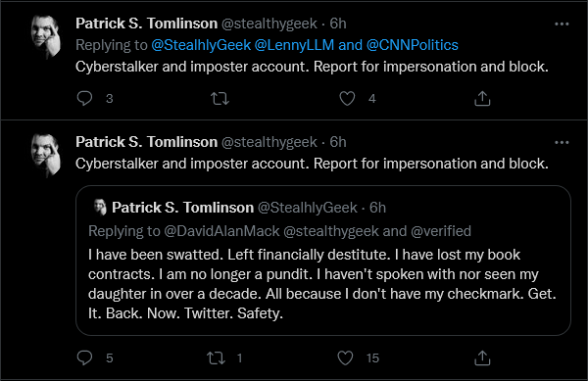Screen dimensions: 588x381
Task: Open the second tweet's three-dot menu
Action: (x=562, y=142)
